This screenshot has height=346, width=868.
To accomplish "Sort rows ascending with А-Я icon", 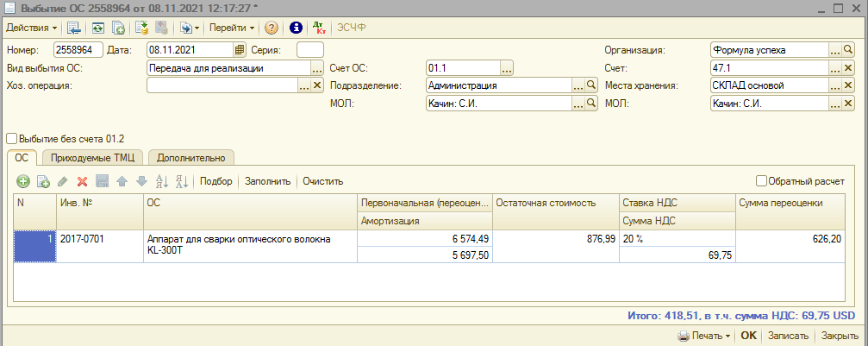I will (161, 181).
